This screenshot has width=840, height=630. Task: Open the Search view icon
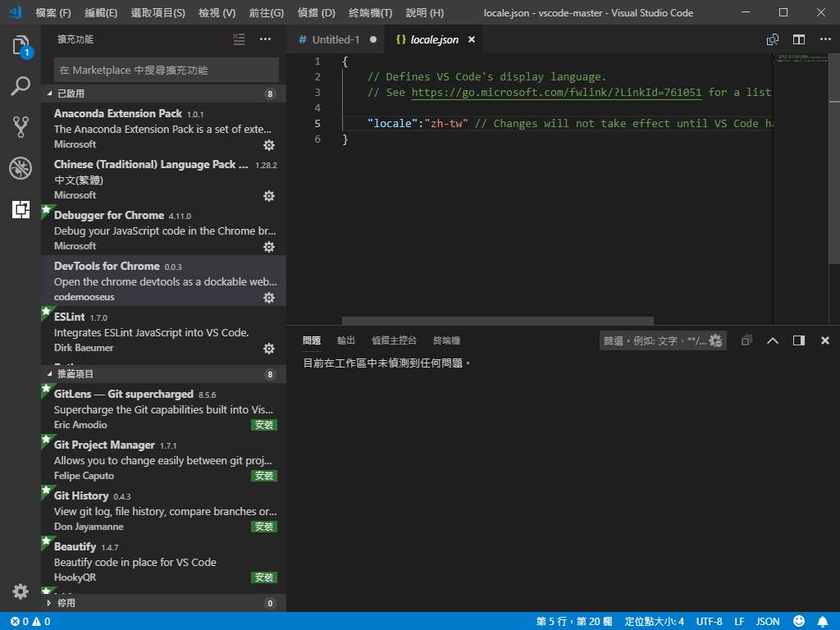21,86
